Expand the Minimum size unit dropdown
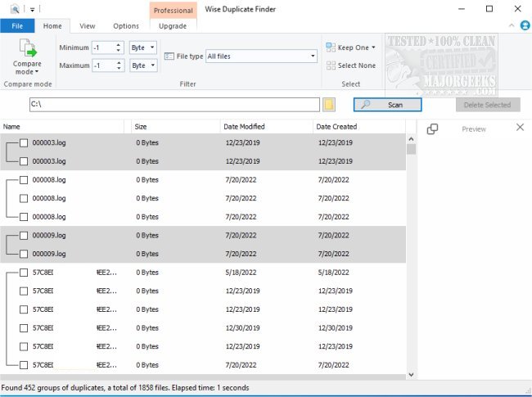The image size is (532, 397). coord(143,47)
